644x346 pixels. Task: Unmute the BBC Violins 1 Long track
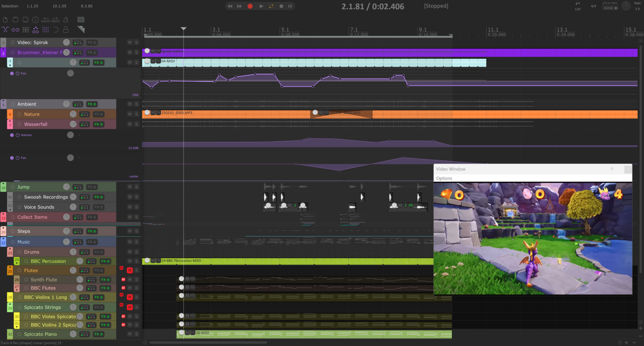(x=130, y=297)
